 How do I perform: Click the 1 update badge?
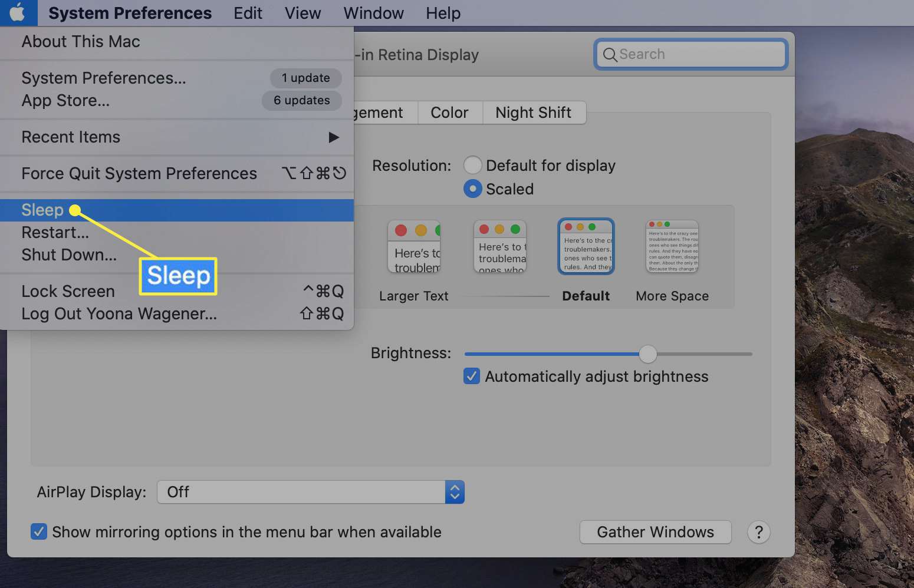305,78
